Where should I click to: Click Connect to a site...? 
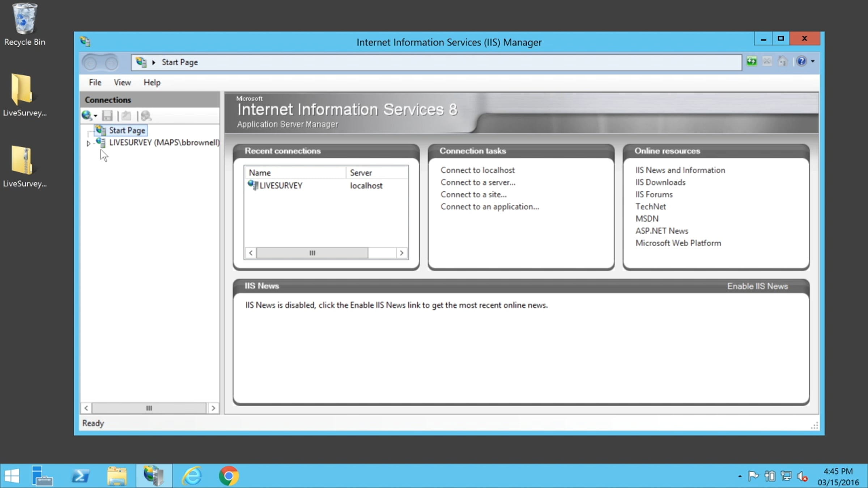pyautogui.click(x=473, y=194)
